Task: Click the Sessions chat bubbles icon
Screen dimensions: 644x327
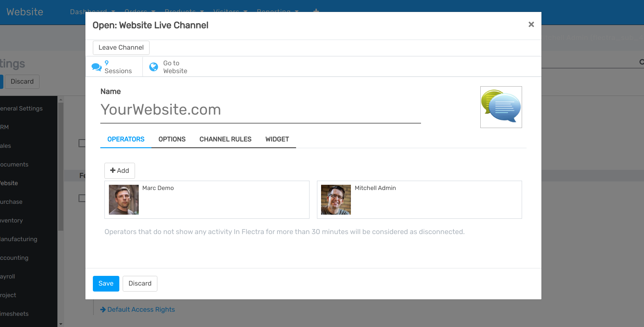Action: click(97, 67)
